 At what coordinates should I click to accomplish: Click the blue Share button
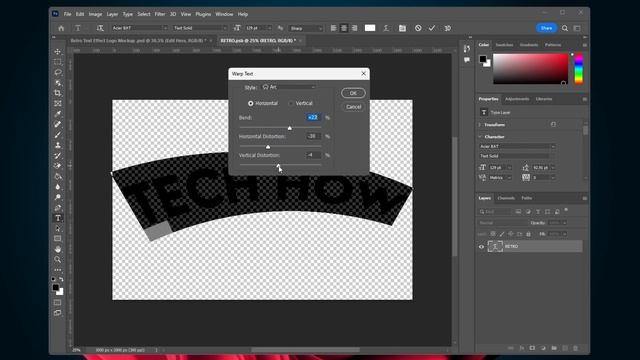546,28
